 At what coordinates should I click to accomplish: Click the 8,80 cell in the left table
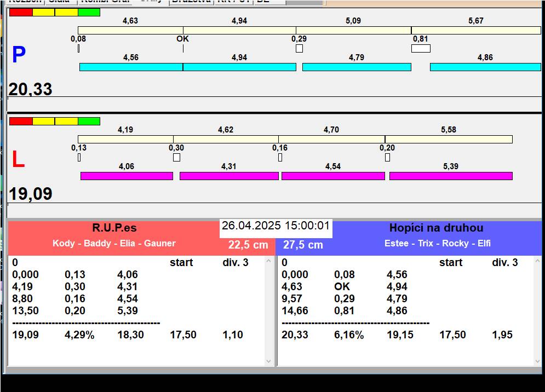tap(22, 298)
